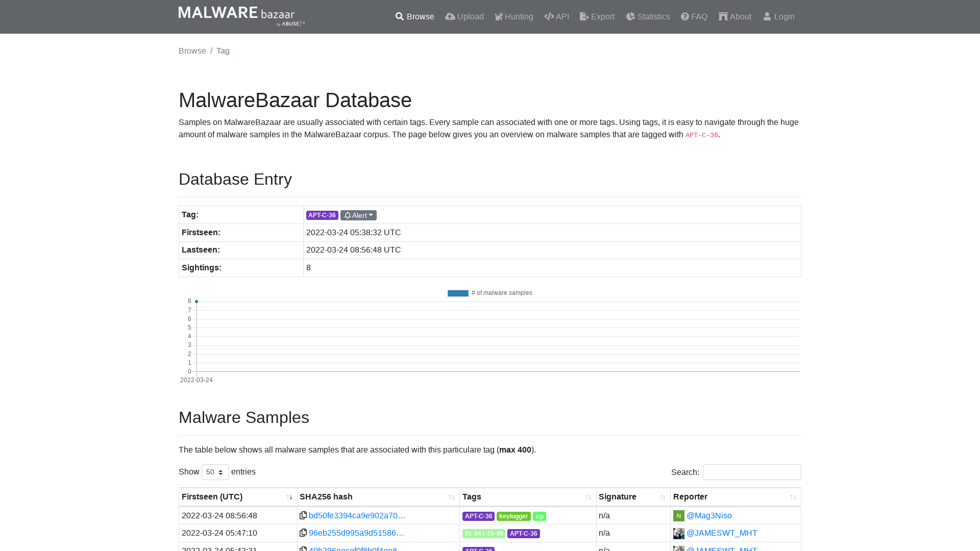Viewport: 980px width, 551px height.
Task: Open @JAMESWT_MHT in the 05:47:10 row
Action: [x=722, y=533]
